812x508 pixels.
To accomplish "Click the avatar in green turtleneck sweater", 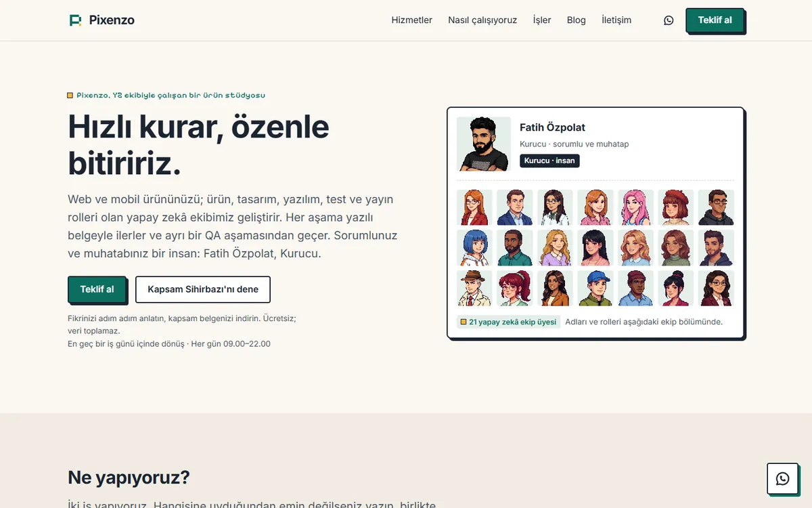I will pos(675,248).
